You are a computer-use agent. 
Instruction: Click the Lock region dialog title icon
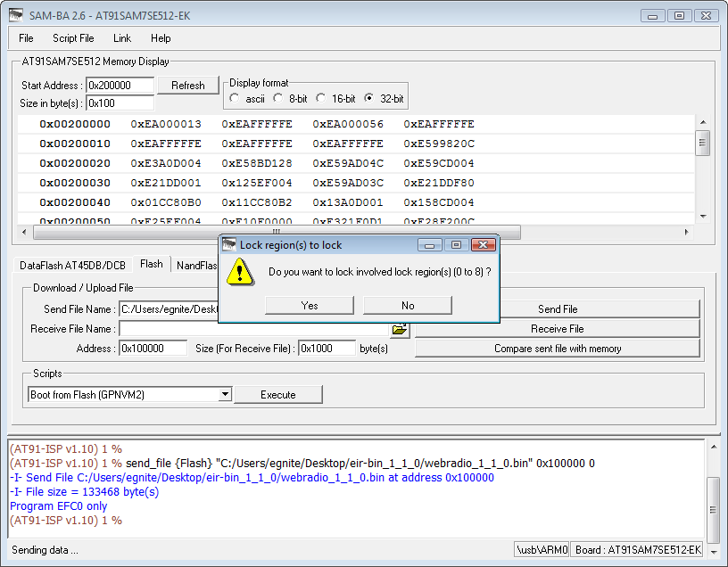click(x=229, y=244)
